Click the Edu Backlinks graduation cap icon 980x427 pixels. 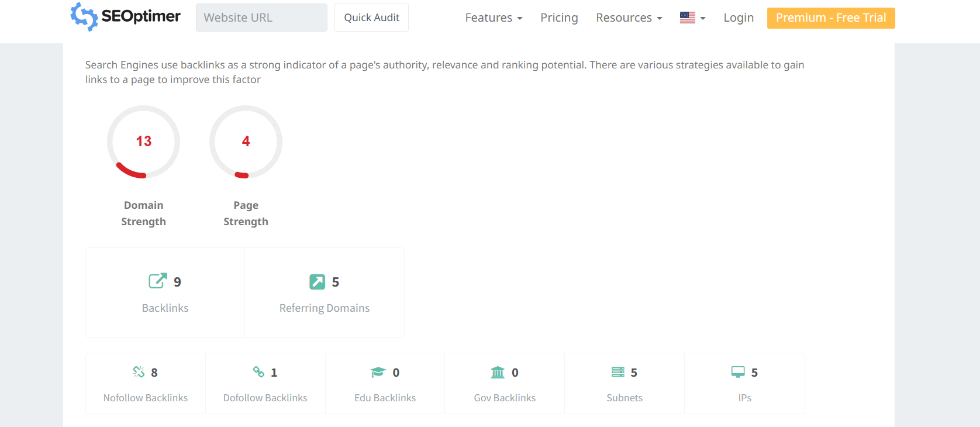pos(378,372)
